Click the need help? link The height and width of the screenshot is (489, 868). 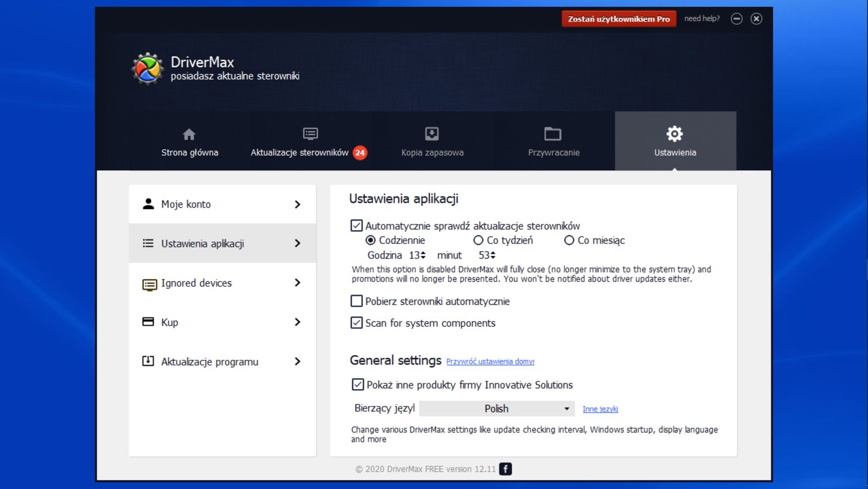click(x=702, y=19)
